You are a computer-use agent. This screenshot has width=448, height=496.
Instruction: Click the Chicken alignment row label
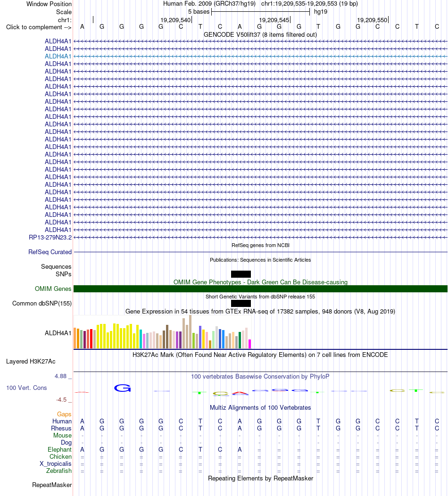(61, 457)
